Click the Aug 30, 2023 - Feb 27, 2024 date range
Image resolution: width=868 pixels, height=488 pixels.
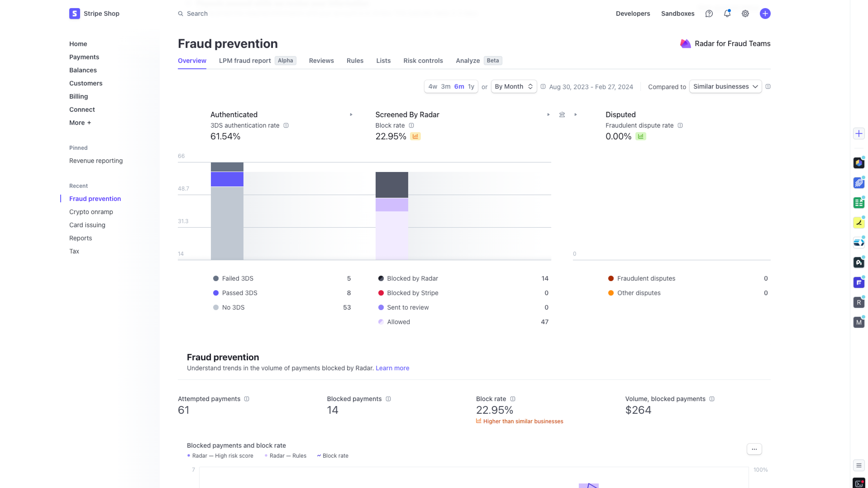coord(591,87)
